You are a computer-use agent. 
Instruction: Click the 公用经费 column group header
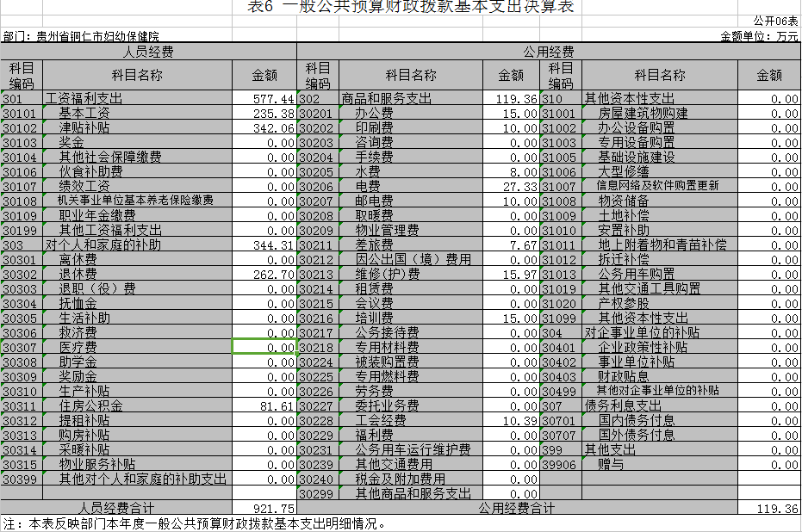(x=551, y=50)
